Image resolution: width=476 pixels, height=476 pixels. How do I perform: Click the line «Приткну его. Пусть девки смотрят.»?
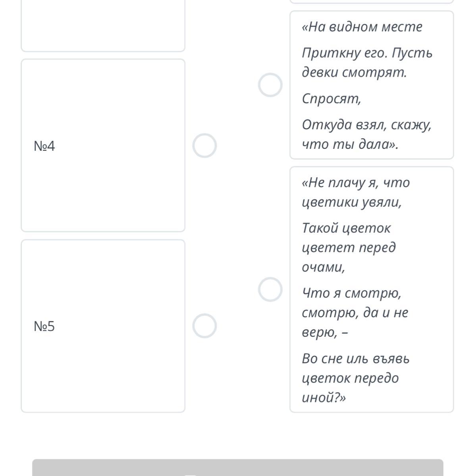[367, 62]
